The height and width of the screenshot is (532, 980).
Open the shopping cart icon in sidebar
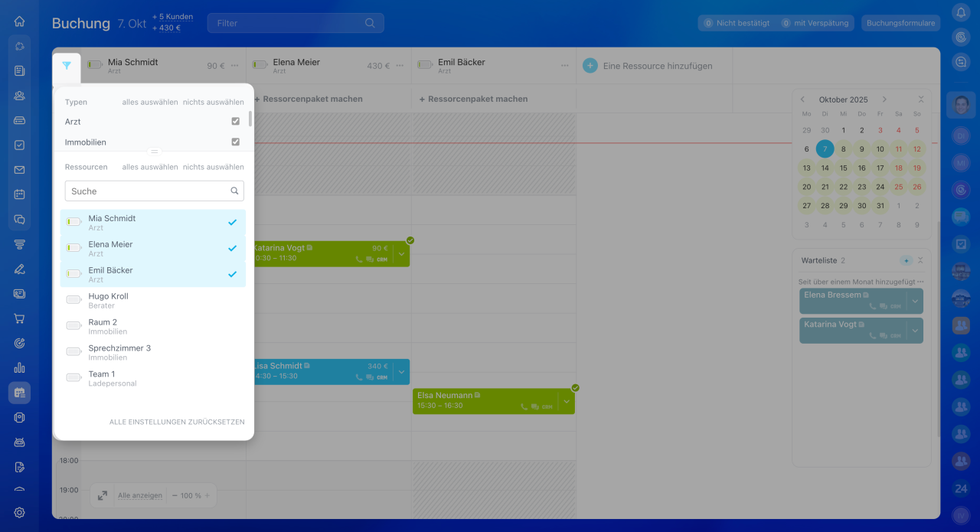[x=19, y=318]
